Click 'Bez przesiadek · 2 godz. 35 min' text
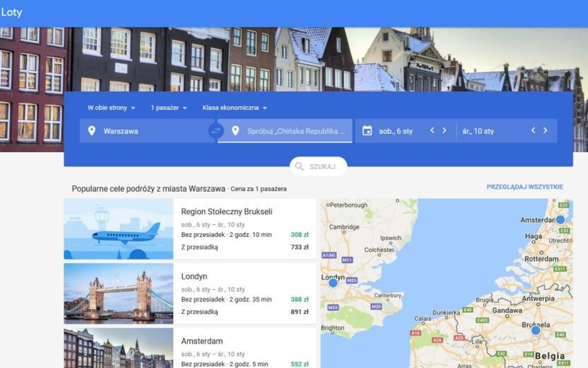The image size is (588, 368). [226, 299]
